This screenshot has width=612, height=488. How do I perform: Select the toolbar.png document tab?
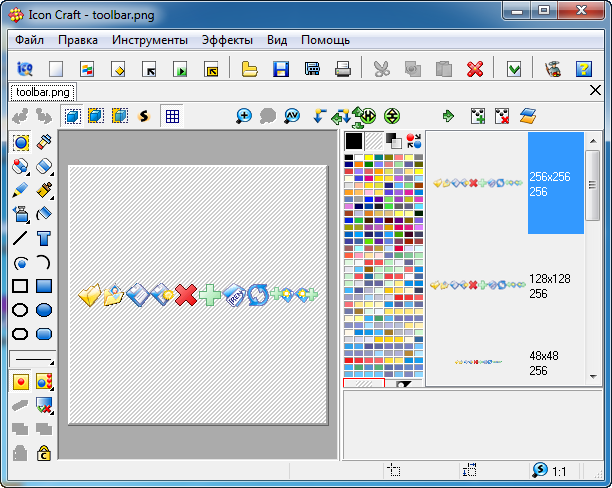click(43, 93)
